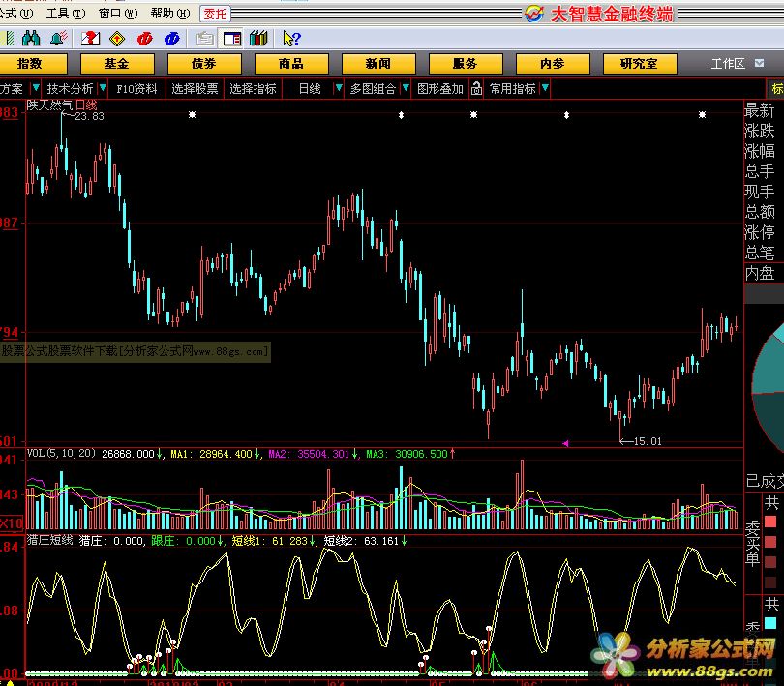784x686 pixels.
Task: Click the 委托 button
Action: coord(216,14)
